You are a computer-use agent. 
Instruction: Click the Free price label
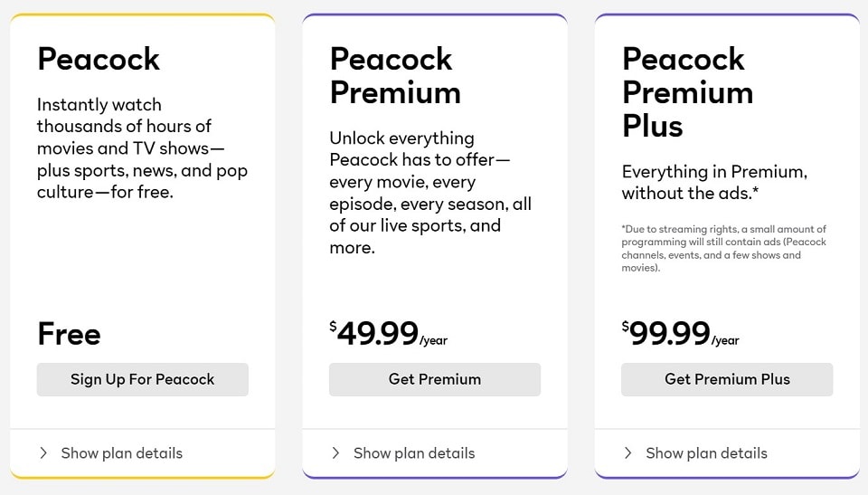(69, 334)
